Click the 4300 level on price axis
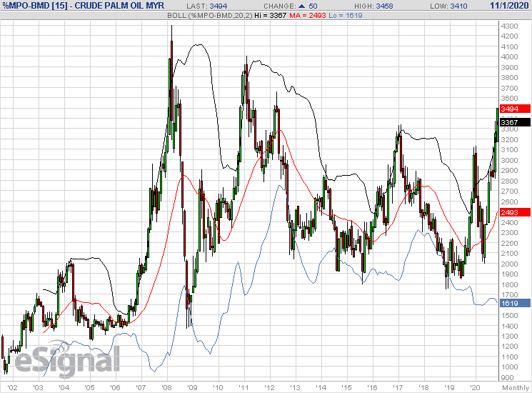 (509, 26)
